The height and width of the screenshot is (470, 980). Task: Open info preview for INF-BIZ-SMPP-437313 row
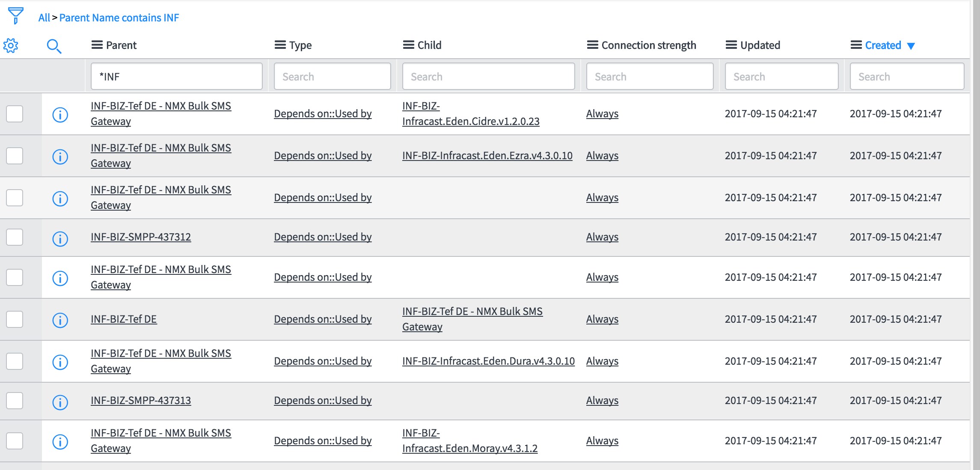(60, 402)
